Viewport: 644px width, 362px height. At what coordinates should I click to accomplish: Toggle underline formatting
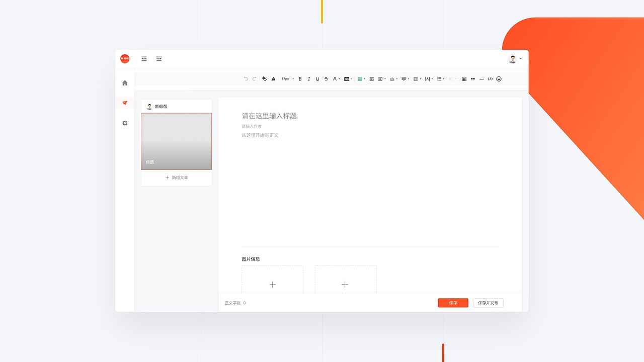317,79
